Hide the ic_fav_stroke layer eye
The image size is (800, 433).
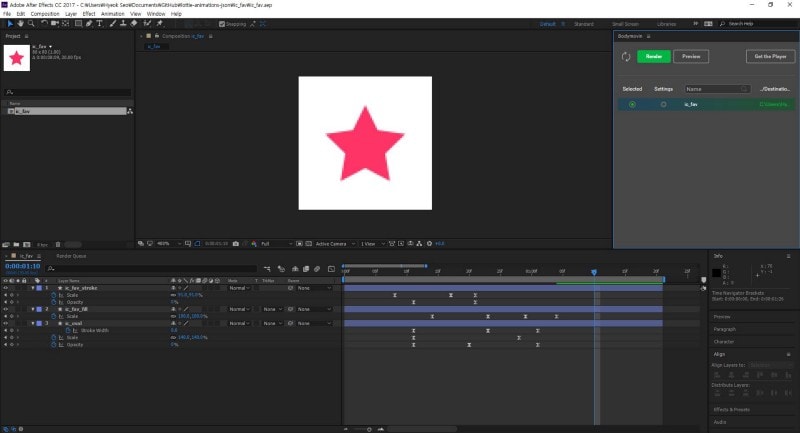(6, 288)
